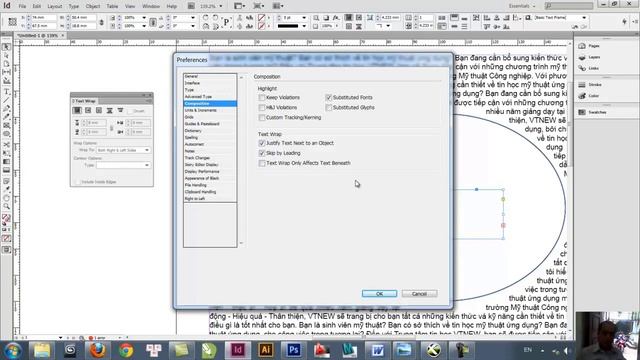Open the Window menu
This screenshot has width=640, height=360.
(x=151, y=7)
